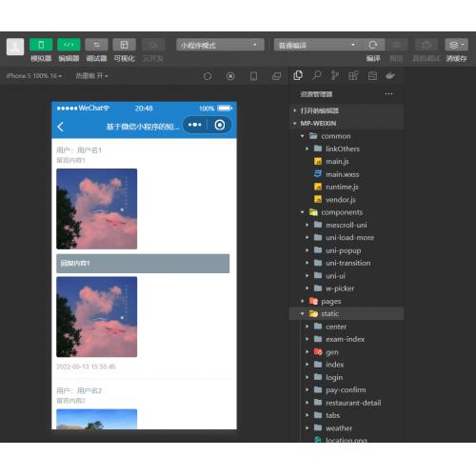The width and height of the screenshot is (476, 476).
Task: Open the search icon in sidebar
Action: pyautogui.click(x=316, y=75)
